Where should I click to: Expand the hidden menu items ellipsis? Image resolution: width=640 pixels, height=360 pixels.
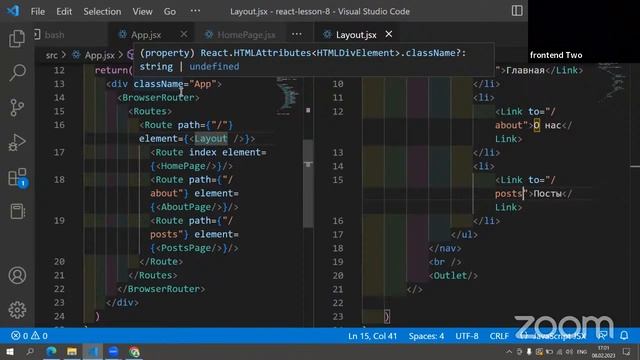196,11
